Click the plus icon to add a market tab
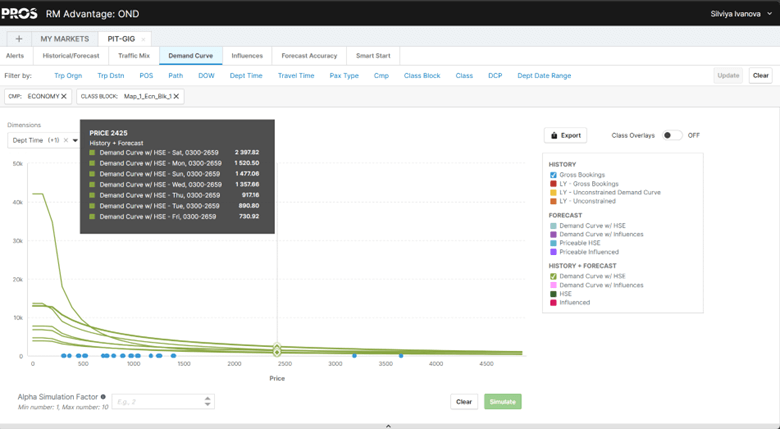 pyautogui.click(x=19, y=39)
